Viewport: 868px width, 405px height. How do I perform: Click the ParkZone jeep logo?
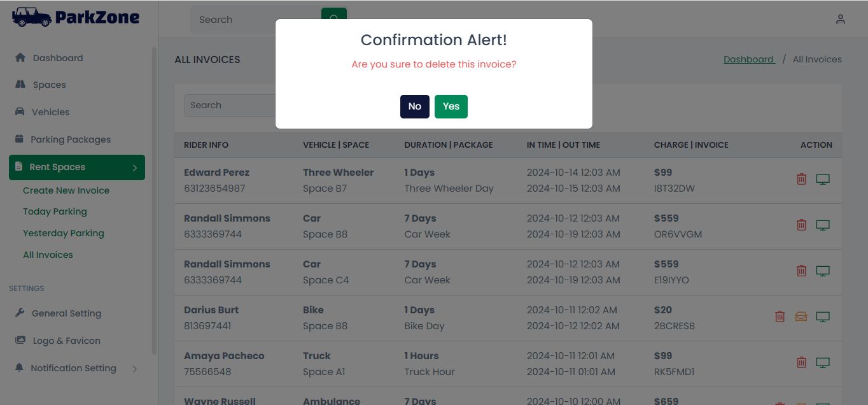pos(31,17)
